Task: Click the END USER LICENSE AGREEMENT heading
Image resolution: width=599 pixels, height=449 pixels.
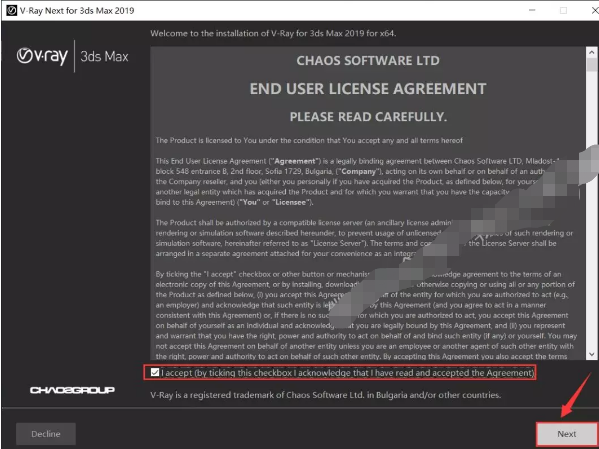Action: (x=368, y=89)
